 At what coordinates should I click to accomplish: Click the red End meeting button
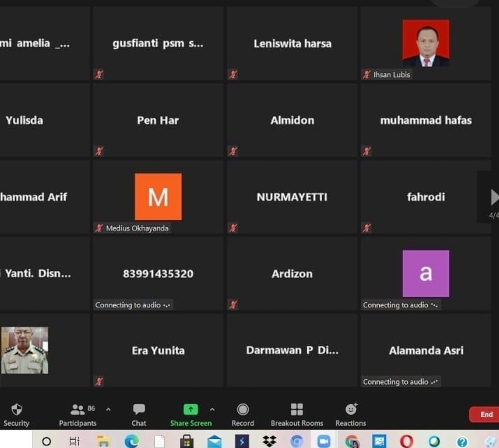tap(486, 415)
